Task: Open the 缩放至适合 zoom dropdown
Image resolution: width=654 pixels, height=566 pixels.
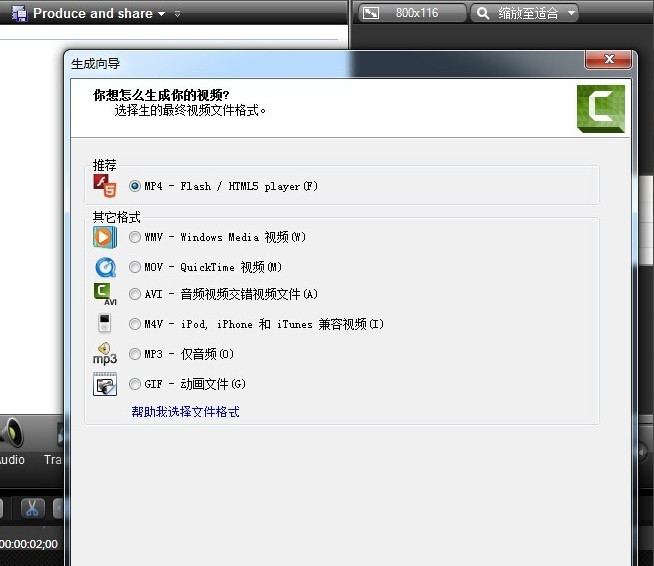Action: pos(524,13)
